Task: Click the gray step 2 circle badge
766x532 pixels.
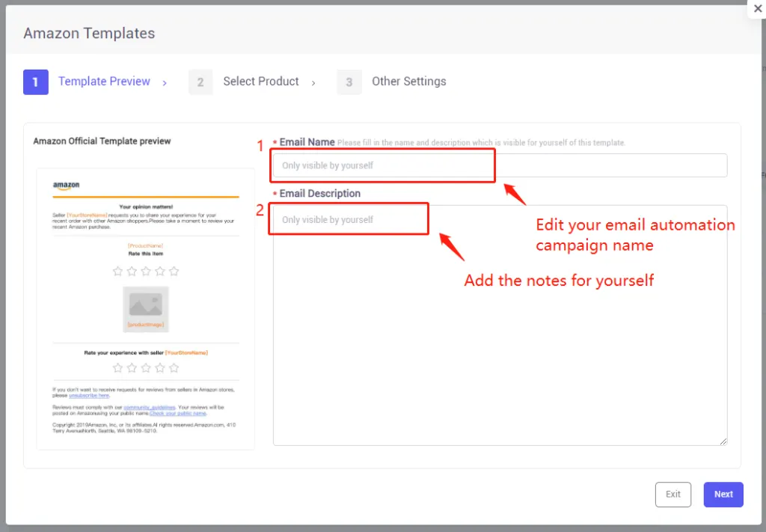Action: pyautogui.click(x=200, y=82)
